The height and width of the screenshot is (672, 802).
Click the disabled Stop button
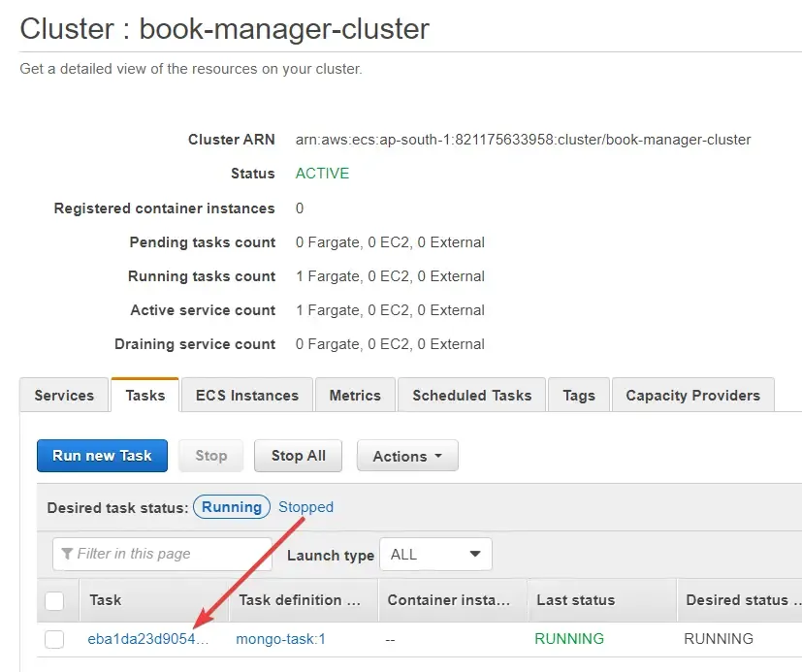(210, 456)
